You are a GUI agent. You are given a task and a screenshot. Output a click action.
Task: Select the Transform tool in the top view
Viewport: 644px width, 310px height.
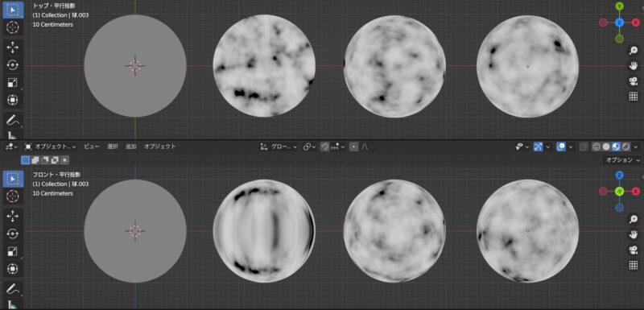click(x=13, y=100)
